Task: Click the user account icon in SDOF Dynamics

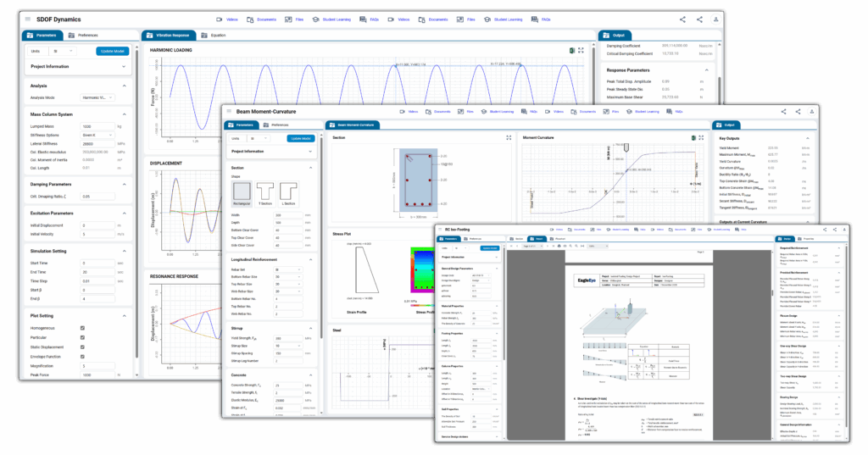Action: pos(716,19)
